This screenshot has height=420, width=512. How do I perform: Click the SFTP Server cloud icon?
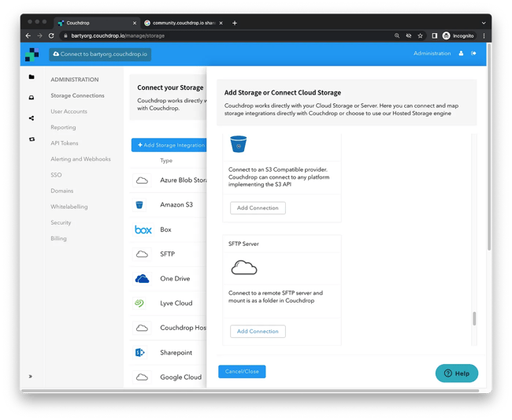(244, 269)
